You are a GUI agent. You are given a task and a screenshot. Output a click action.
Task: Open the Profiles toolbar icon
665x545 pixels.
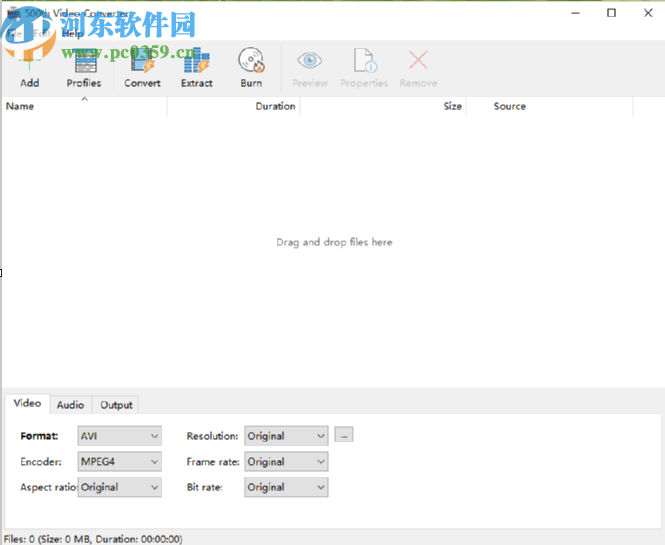click(x=84, y=68)
